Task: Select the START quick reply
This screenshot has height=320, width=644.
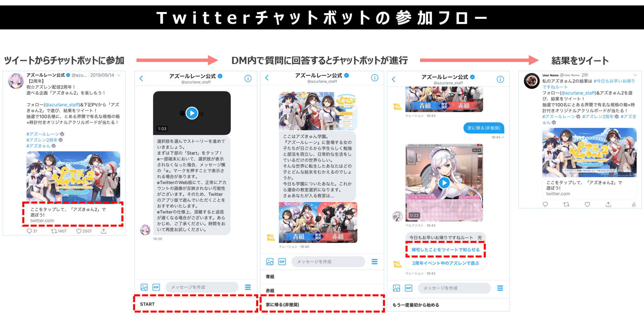Action: (x=196, y=304)
